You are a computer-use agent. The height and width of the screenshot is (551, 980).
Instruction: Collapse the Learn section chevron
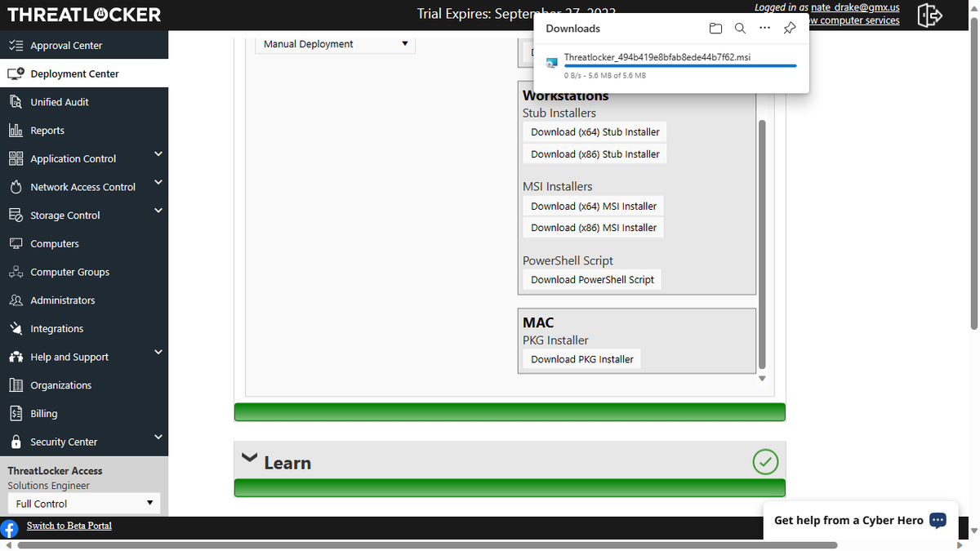pyautogui.click(x=250, y=458)
